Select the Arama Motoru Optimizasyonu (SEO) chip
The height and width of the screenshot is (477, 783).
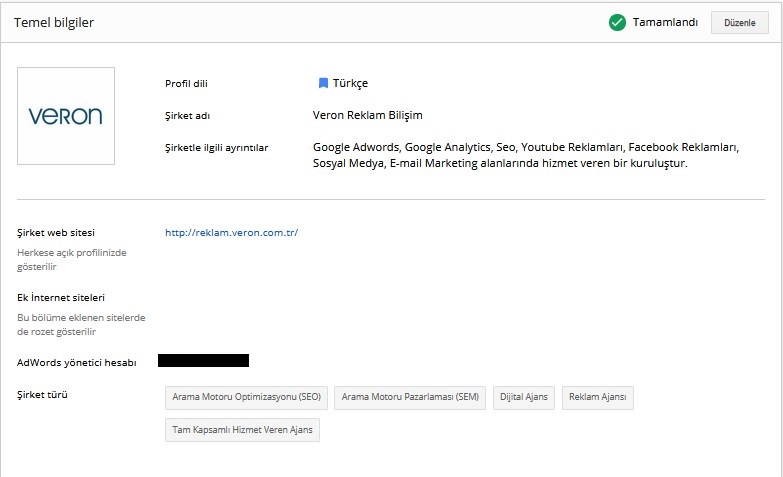(x=246, y=397)
